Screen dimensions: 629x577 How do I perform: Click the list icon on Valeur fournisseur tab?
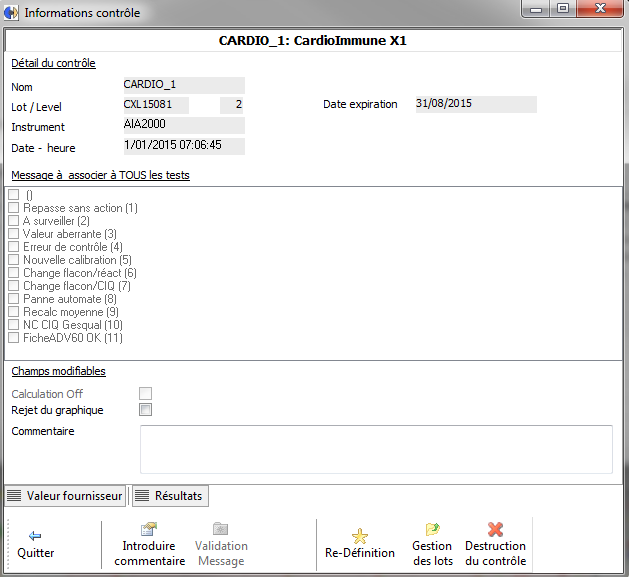click(14, 496)
